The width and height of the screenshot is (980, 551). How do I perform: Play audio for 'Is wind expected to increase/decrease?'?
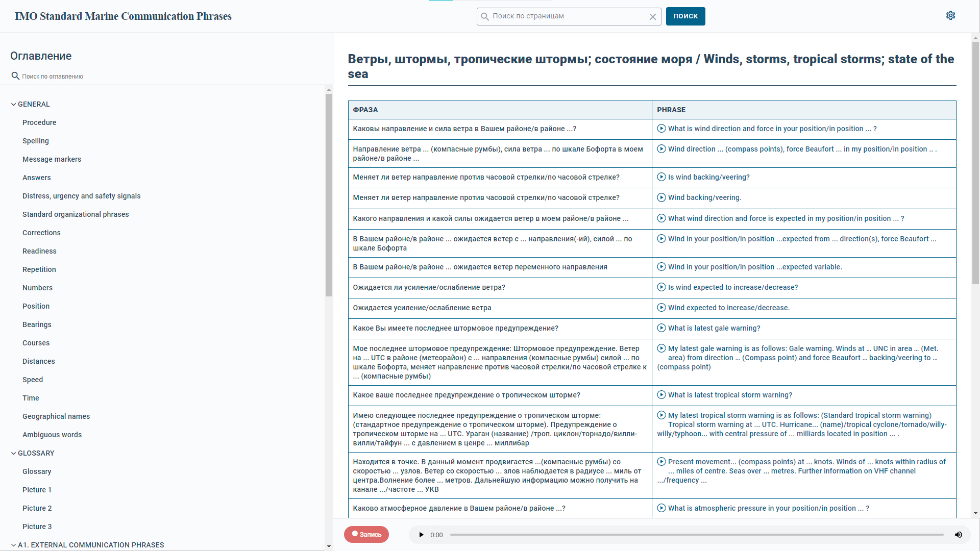tap(661, 287)
